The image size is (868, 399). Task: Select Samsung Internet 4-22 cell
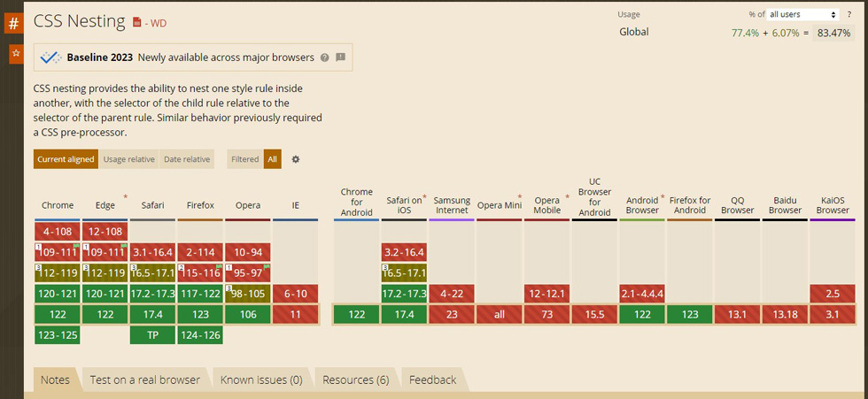coord(452,294)
